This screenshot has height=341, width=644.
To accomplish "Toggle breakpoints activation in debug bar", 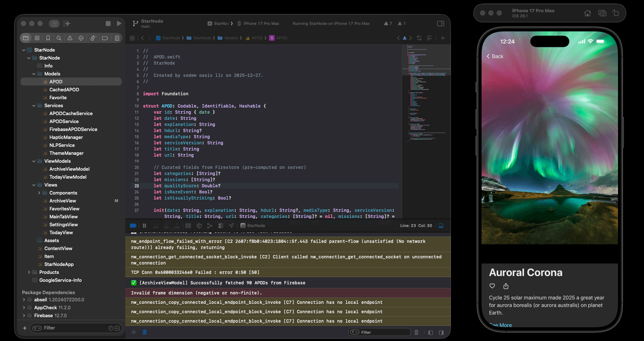I will pos(133,226).
